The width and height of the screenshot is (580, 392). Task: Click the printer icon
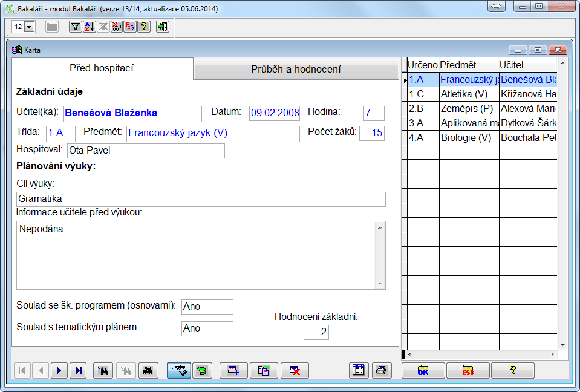380,370
